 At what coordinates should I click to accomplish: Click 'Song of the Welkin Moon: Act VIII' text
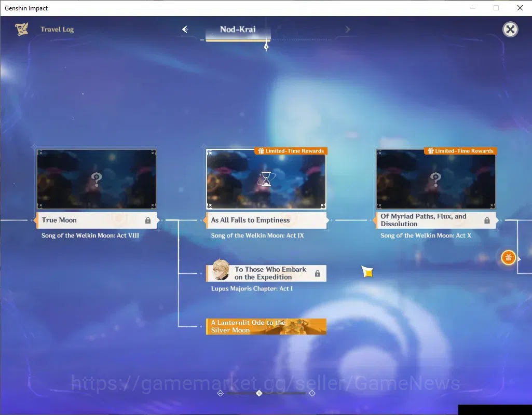pos(90,236)
